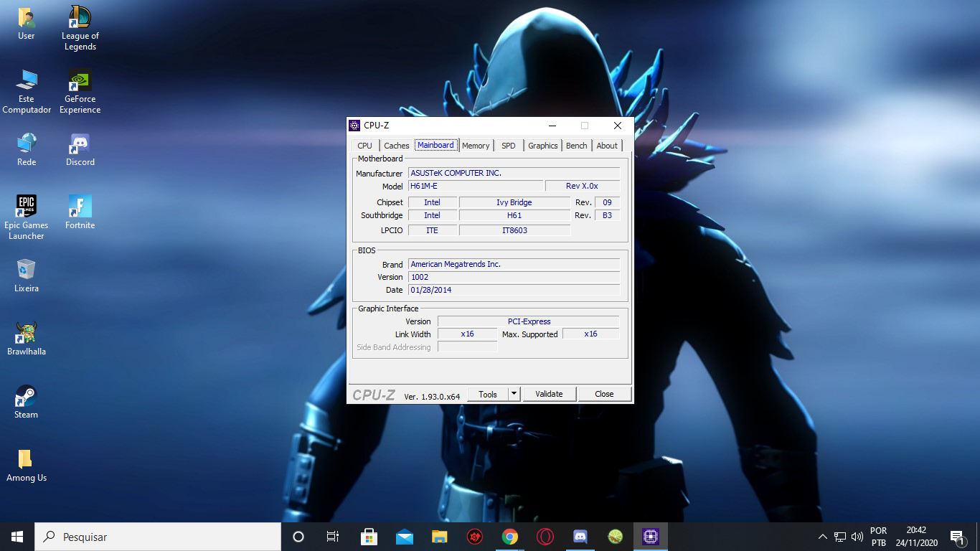Screen dimensions: 980x551
Task: Open Task View on the taskbar
Action: click(332, 537)
